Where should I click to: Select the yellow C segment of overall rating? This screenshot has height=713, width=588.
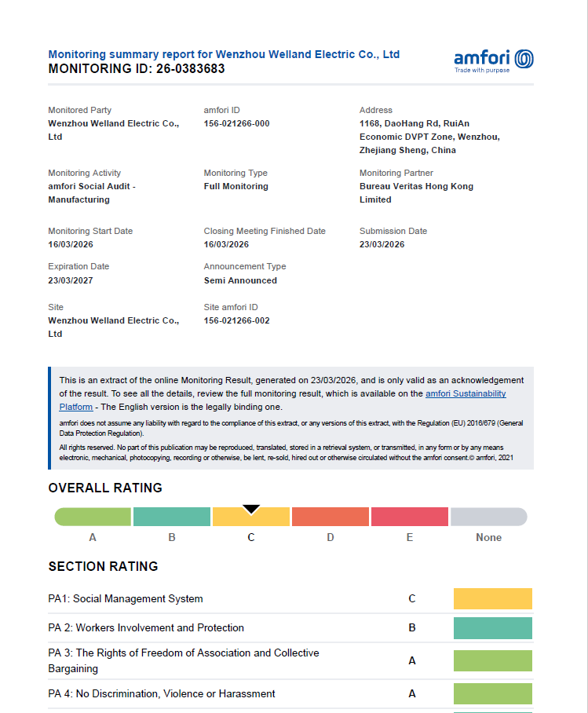(251, 518)
